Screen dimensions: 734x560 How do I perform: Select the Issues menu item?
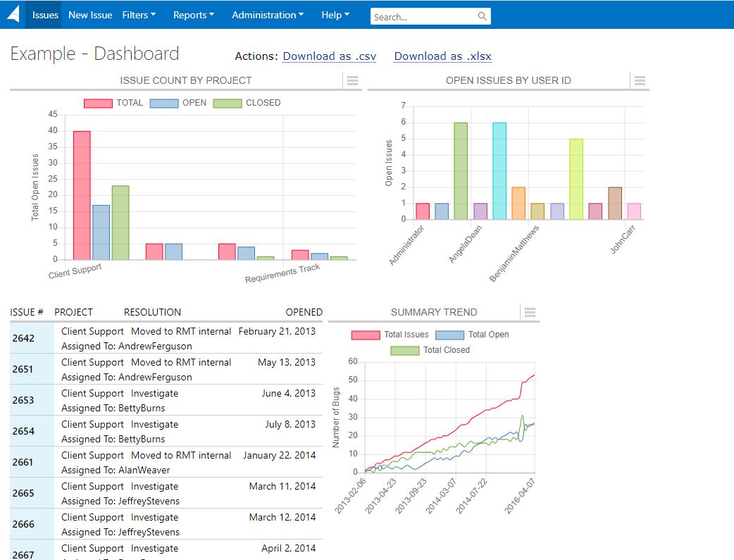coord(44,15)
